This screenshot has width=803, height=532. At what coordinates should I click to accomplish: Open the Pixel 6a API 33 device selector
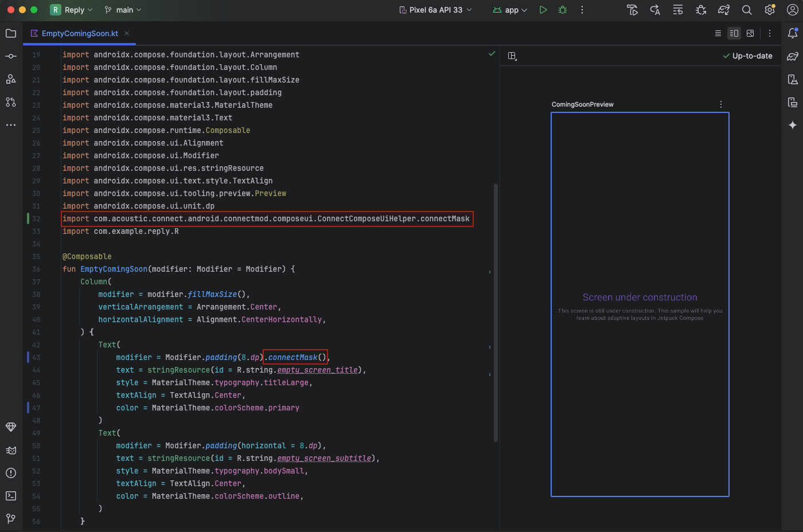pos(436,10)
